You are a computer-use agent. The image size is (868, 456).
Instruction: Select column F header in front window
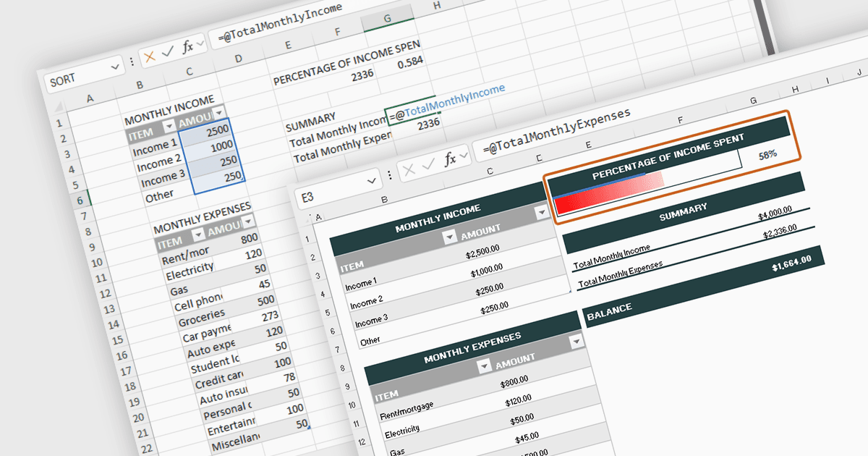pos(680,121)
